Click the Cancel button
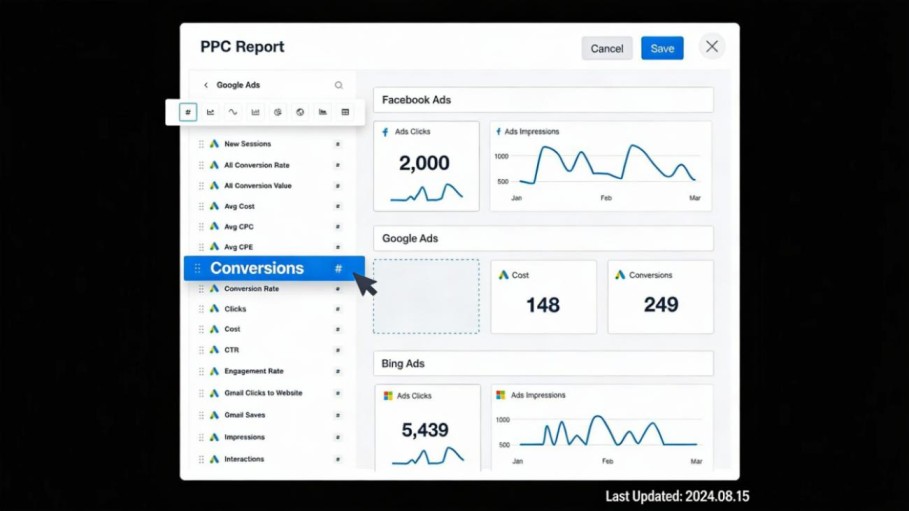Viewport: 909px width, 511px height. pos(607,48)
